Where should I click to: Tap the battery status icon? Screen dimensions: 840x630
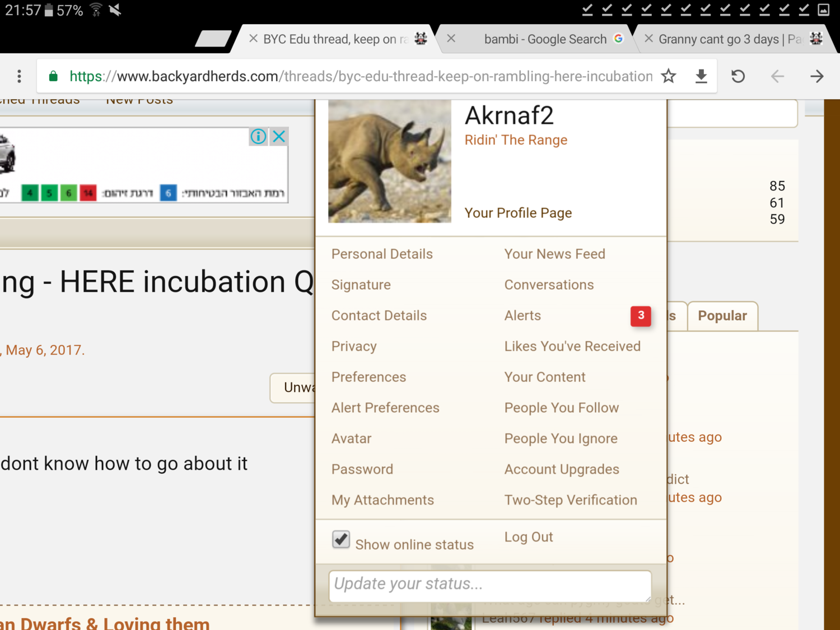coord(49,10)
